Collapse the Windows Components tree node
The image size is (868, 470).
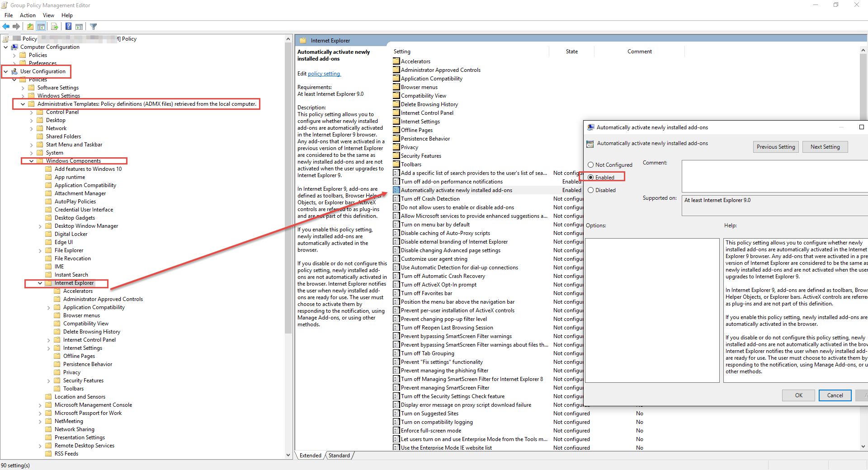[x=31, y=161]
